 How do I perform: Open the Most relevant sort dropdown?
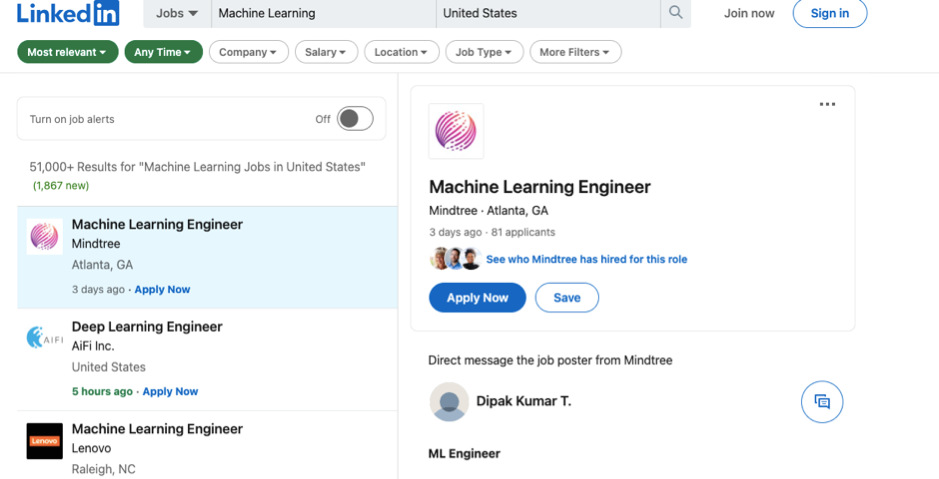tap(68, 52)
